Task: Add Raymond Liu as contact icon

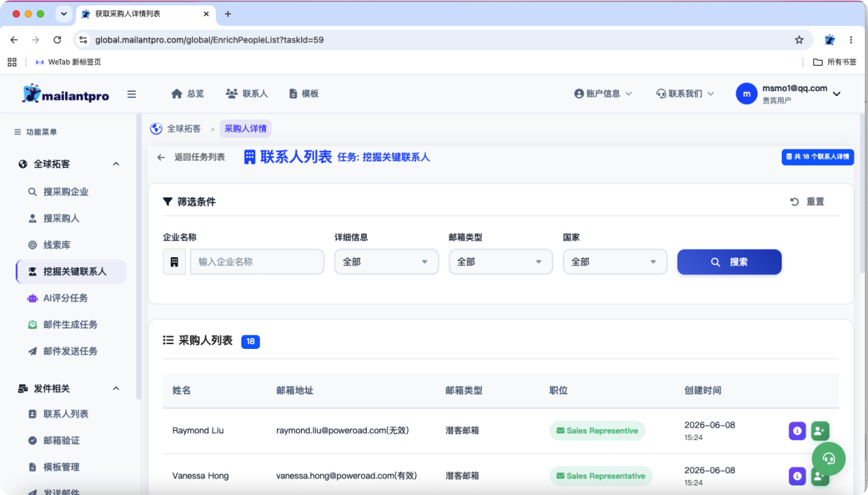Action: coord(820,431)
